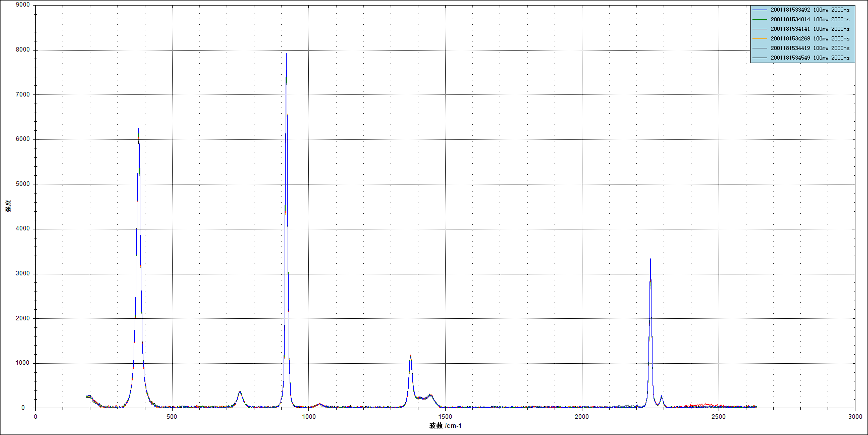868x435 pixels.
Task: Click the orange line swatch in the legend
Action: [759, 38]
